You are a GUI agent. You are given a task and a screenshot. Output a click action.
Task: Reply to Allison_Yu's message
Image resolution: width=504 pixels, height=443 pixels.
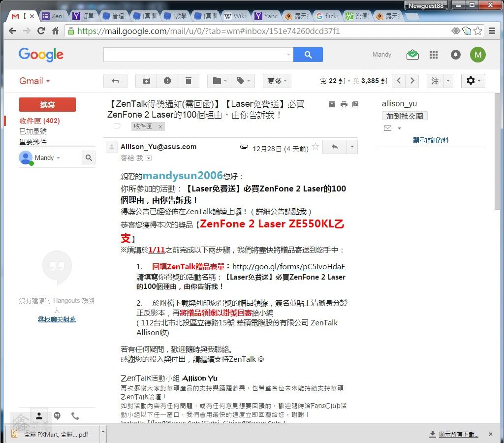point(335,147)
